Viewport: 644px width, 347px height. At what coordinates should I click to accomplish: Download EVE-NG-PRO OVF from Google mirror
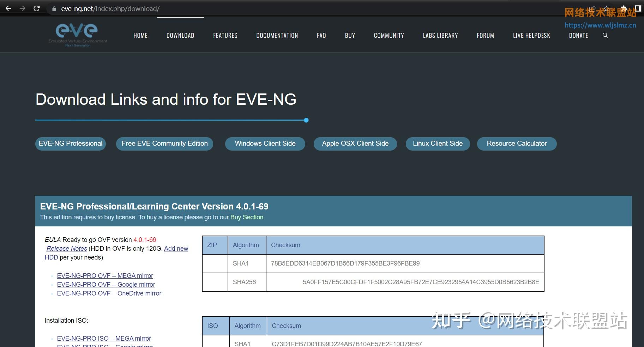coord(106,285)
